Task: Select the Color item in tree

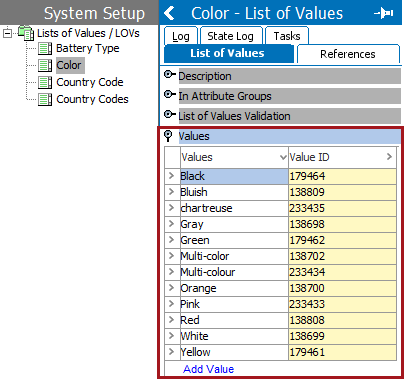Action: tap(69, 65)
